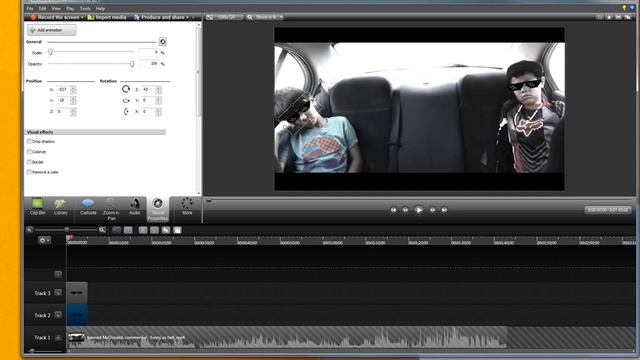The image size is (640, 360).
Task: Expand Record the screen dropdown arrow
Action: 82,18
